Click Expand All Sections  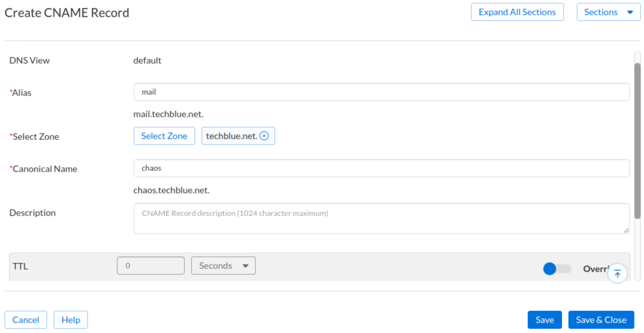tap(517, 12)
